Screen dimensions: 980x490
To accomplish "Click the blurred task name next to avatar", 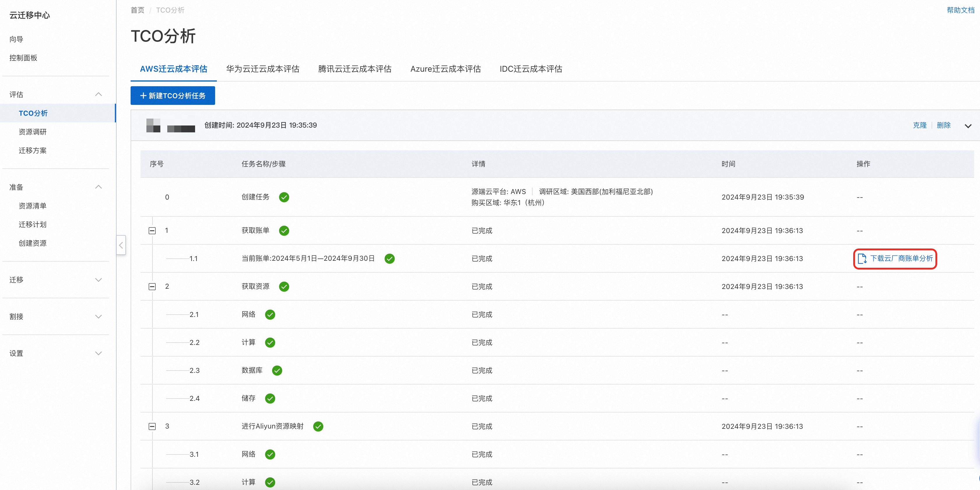I will pyautogui.click(x=181, y=129).
